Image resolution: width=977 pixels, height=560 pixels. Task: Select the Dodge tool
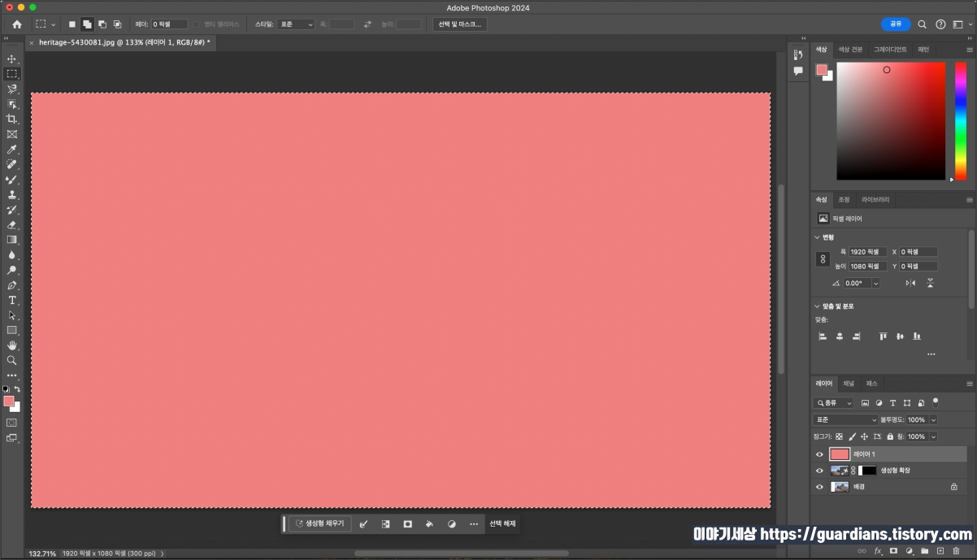(x=11, y=270)
